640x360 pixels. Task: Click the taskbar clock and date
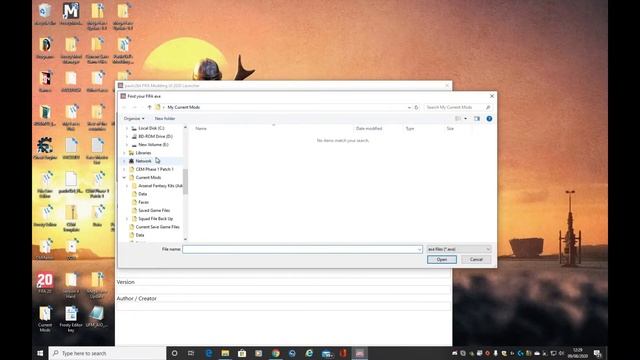click(x=578, y=353)
